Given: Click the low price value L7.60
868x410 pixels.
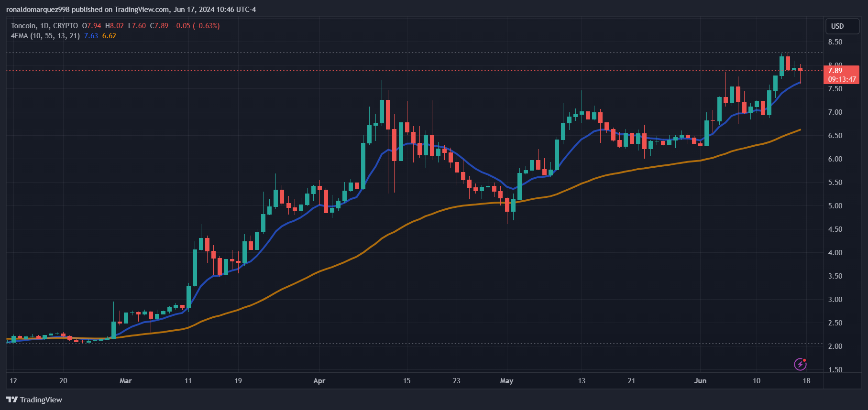Looking at the screenshot, I should [x=137, y=26].
